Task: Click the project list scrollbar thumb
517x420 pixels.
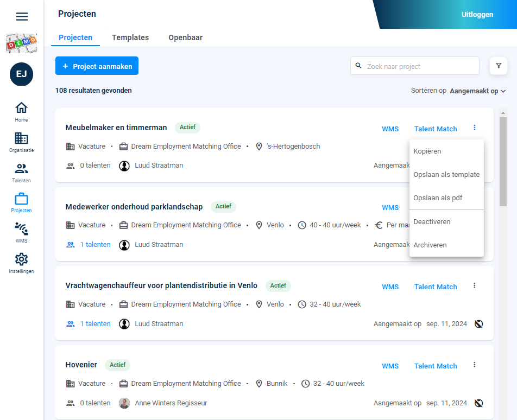Action: click(x=503, y=162)
